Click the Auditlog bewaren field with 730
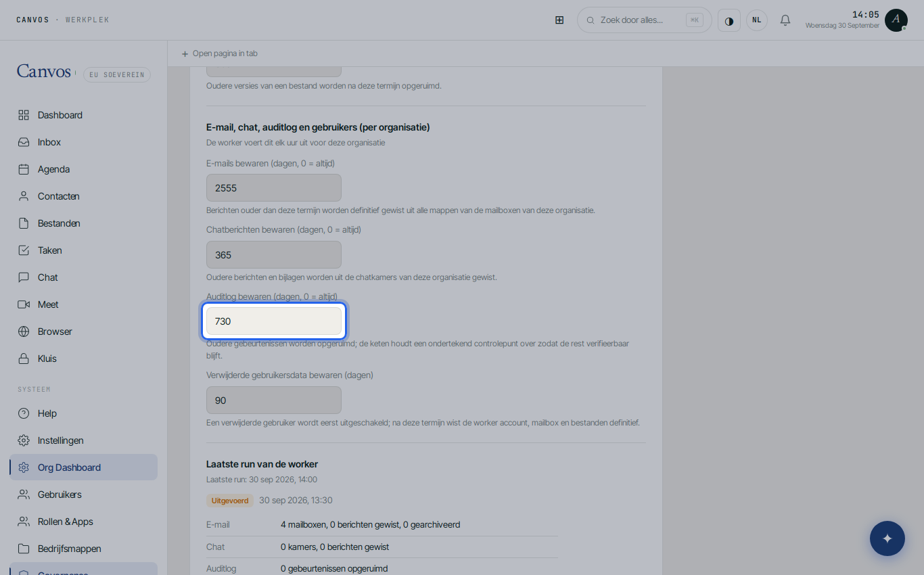The image size is (924, 575). click(x=274, y=321)
